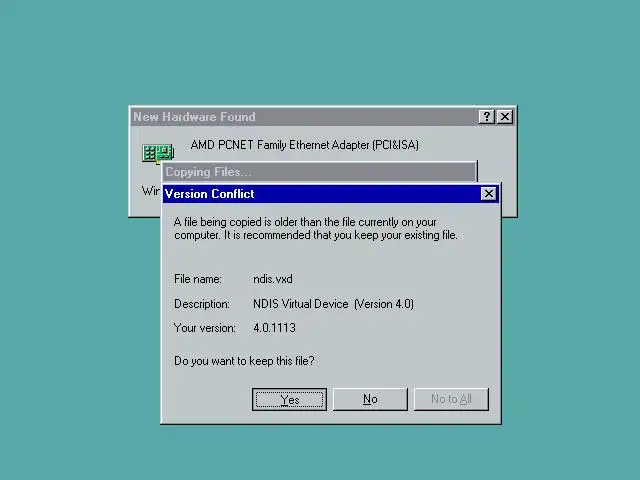Click the 'Description:' label
This screenshot has width=640, height=480.
tap(202, 304)
